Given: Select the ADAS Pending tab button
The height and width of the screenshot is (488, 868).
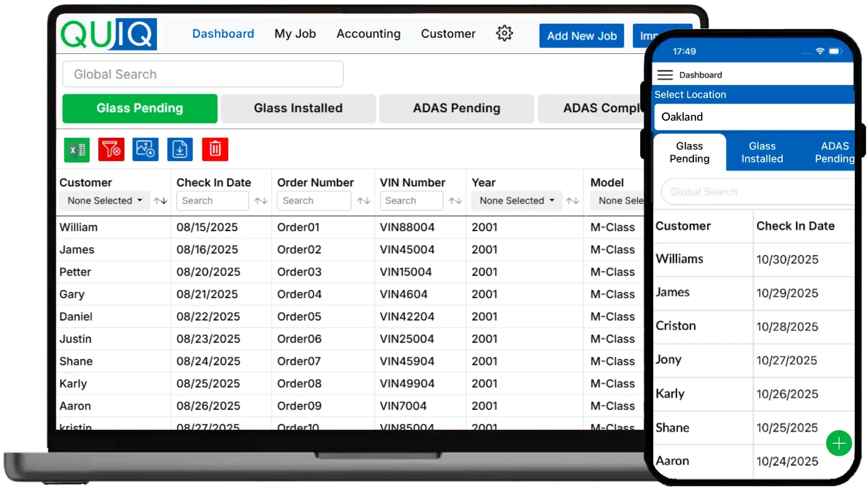Looking at the screenshot, I should pos(457,108).
